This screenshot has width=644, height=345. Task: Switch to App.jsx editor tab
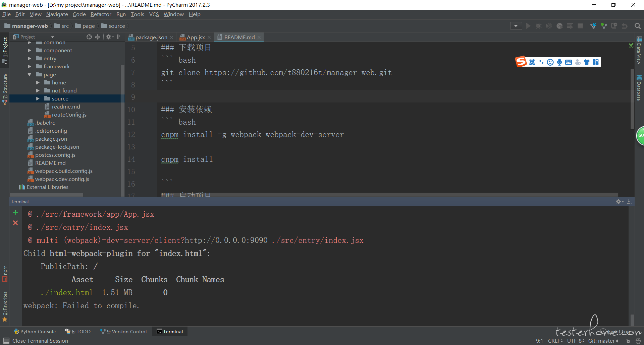pyautogui.click(x=196, y=37)
